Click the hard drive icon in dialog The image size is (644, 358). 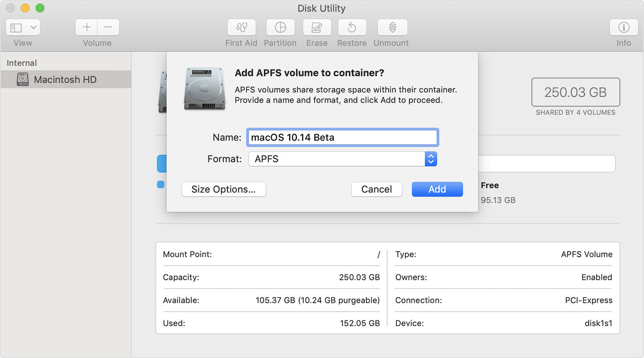(204, 89)
